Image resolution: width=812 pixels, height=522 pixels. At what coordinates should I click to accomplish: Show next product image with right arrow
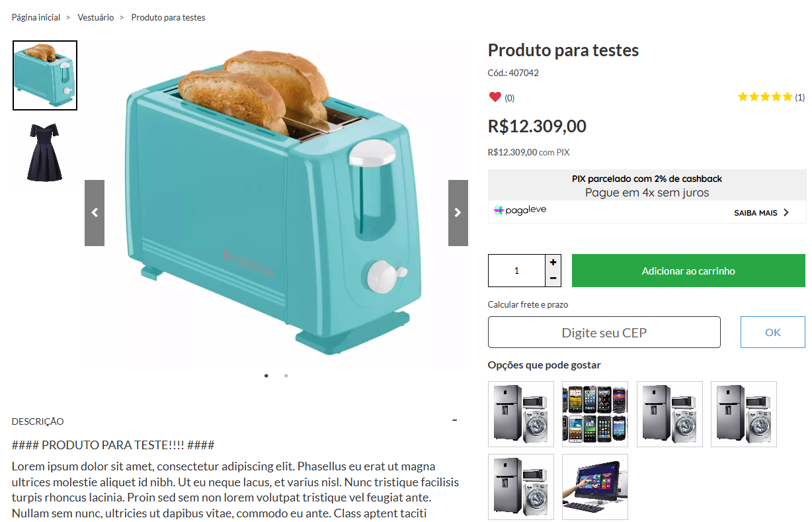(x=458, y=213)
